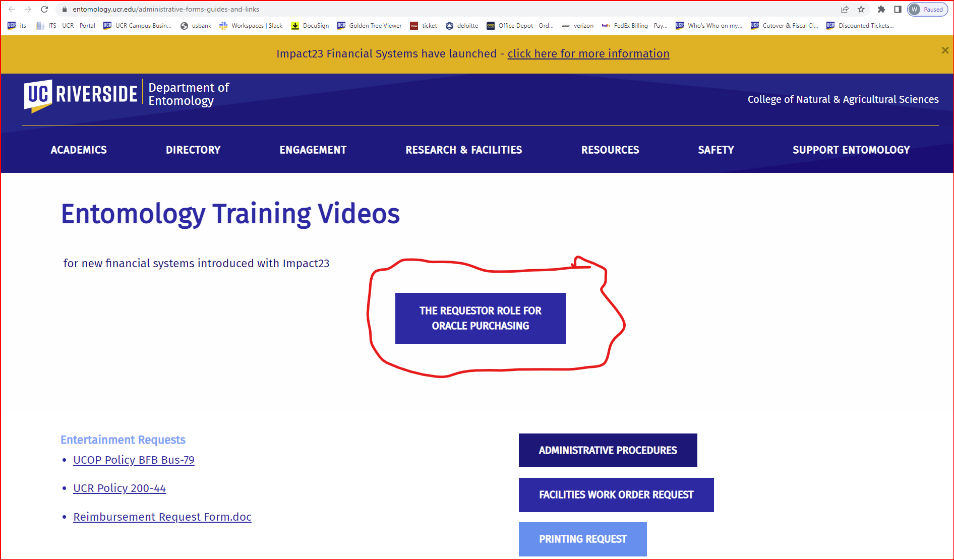Image resolution: width=954 pixels, height=560 pixels.
Task: Open the UCOP Policy BFB Bus-79 link
Action: (x=134, y=460)
